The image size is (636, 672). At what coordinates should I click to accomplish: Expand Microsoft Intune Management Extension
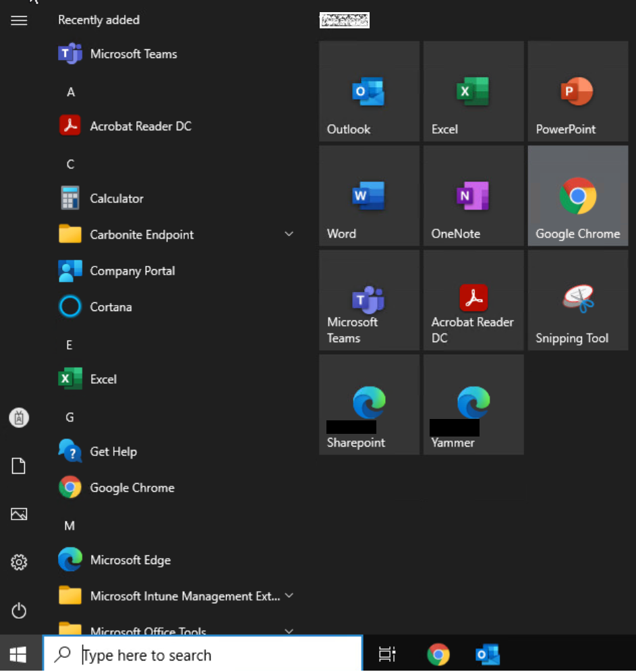(x=289, y=596)
